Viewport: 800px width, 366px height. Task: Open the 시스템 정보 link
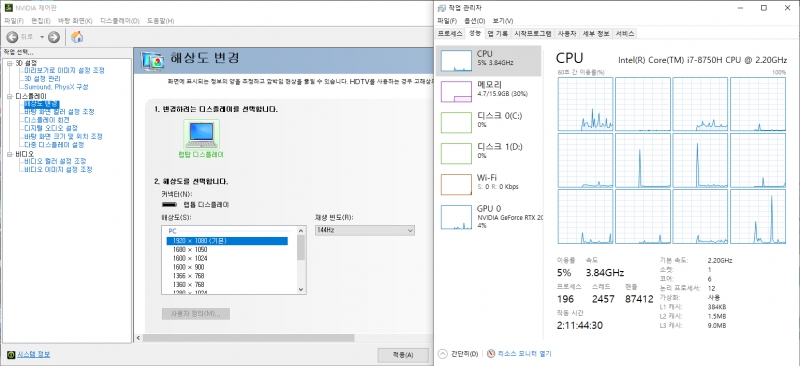34,354
